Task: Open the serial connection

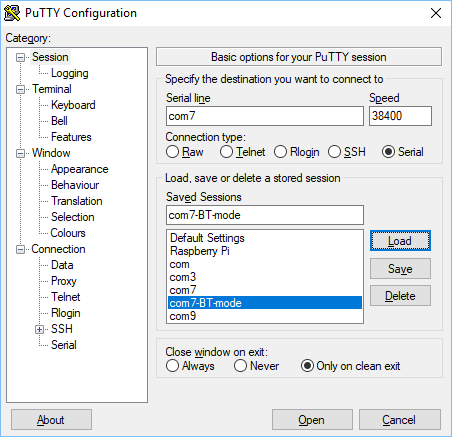Action: click(x=312, y=420)
